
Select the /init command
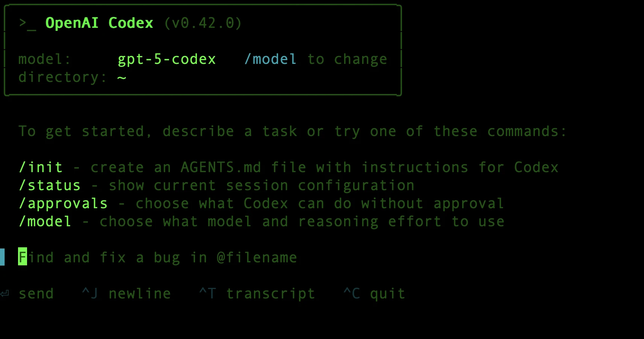[x=41, y=167]
